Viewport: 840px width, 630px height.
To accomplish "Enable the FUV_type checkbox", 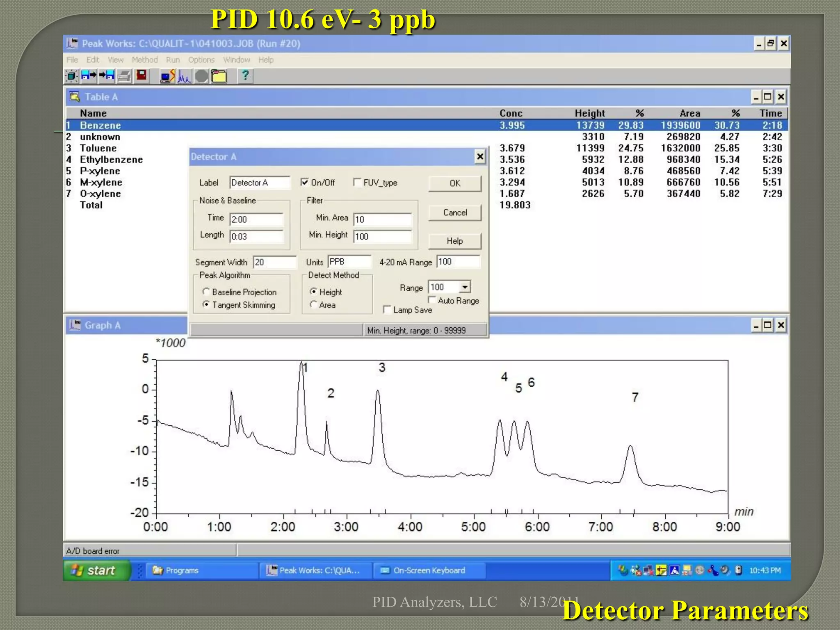I will click(x=357, y=182).
